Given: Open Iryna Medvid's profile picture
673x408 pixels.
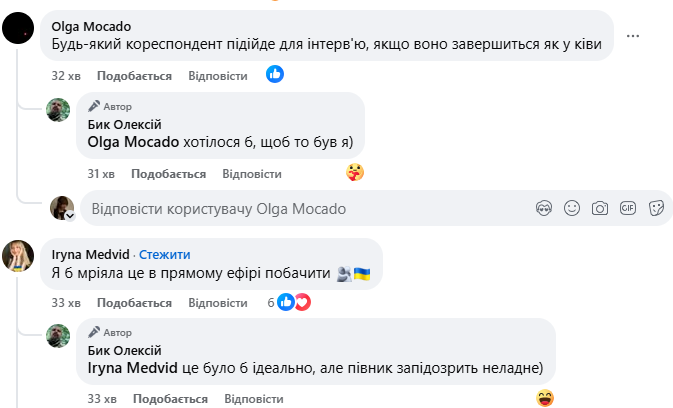Looking at the screenshot, I should coord(19,256).
